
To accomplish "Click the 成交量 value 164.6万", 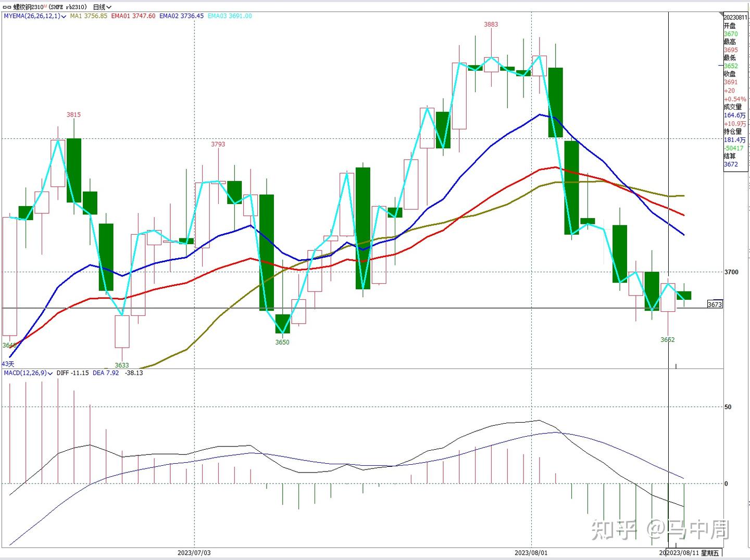I will pyautogui.click(x=735, y=116).
